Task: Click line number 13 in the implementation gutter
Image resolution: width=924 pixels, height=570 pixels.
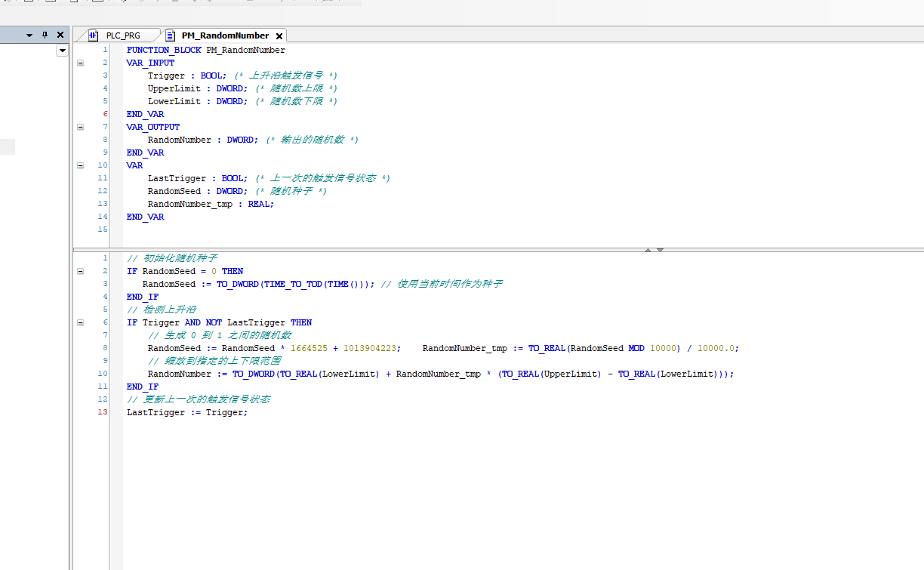Action: coord(103,412)
